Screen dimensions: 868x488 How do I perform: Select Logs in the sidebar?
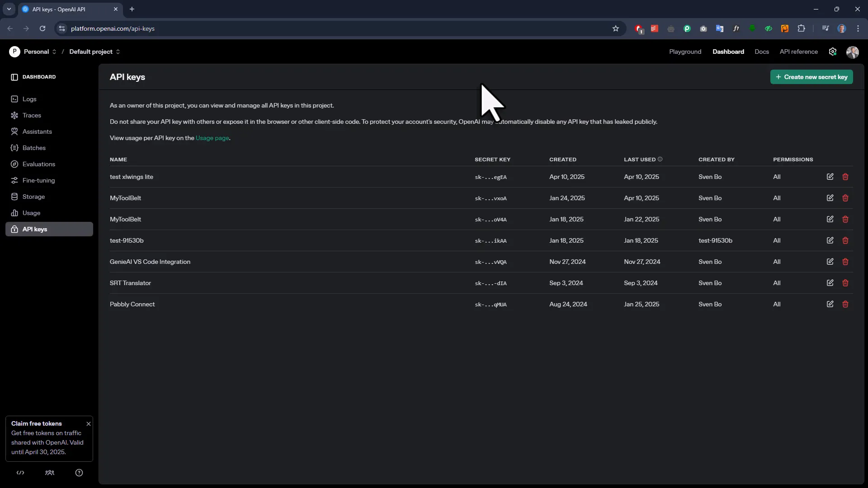29,99
